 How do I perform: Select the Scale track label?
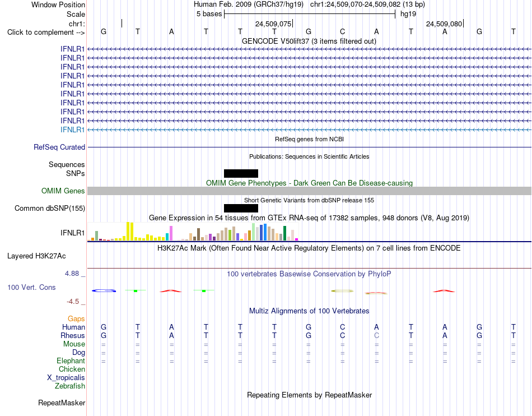point(76,14)
